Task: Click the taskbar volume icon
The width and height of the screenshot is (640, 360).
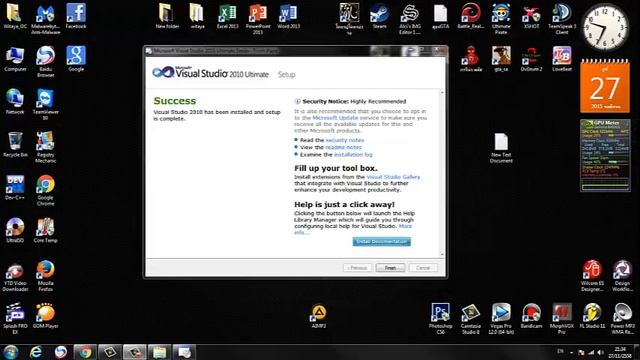Action: click(x=600, y=352)
